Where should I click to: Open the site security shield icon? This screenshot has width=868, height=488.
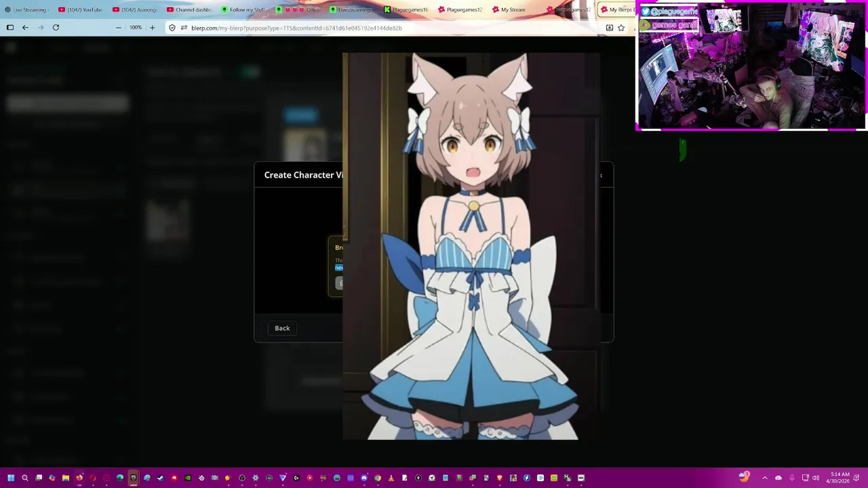tap(172, 28)
